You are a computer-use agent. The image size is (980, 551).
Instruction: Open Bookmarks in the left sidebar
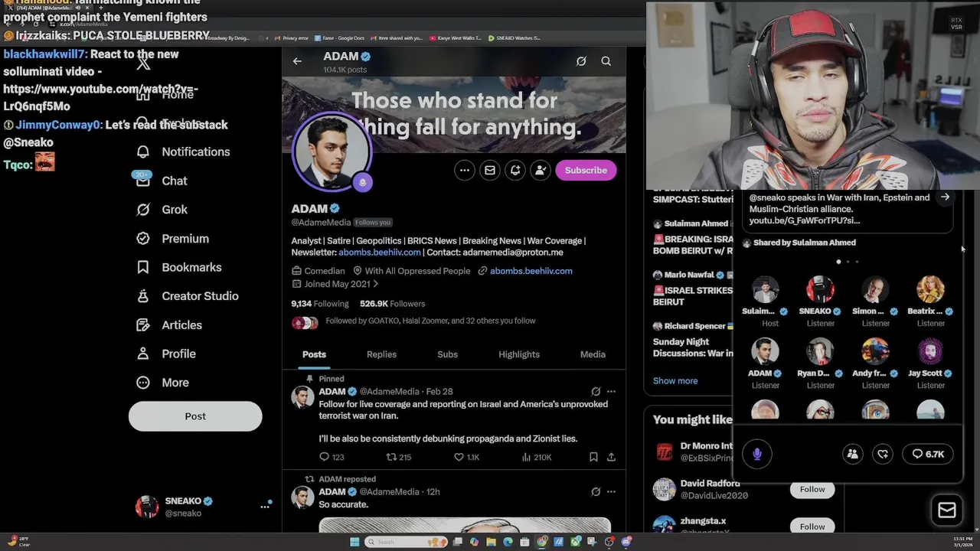(x=178, y=267)
